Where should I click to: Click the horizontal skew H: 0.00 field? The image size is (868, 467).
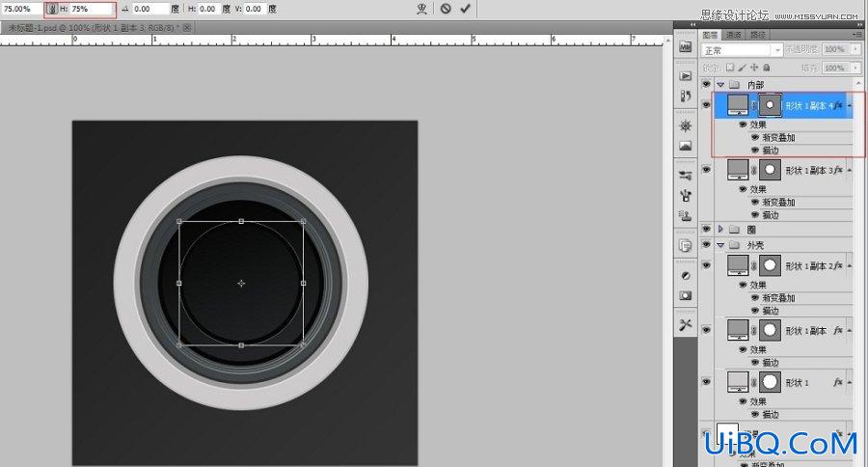coord(208,9)
